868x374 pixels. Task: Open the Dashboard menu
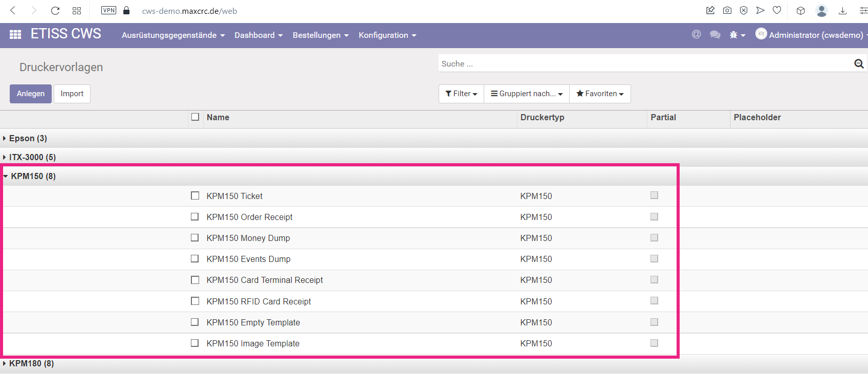pos(258,35)
